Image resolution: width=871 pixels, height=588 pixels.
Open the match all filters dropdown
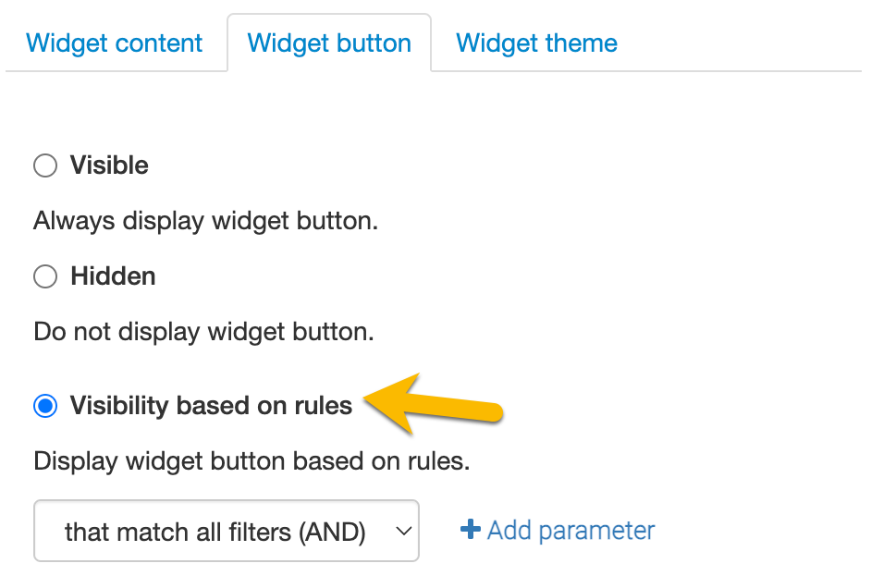[227, 531]
